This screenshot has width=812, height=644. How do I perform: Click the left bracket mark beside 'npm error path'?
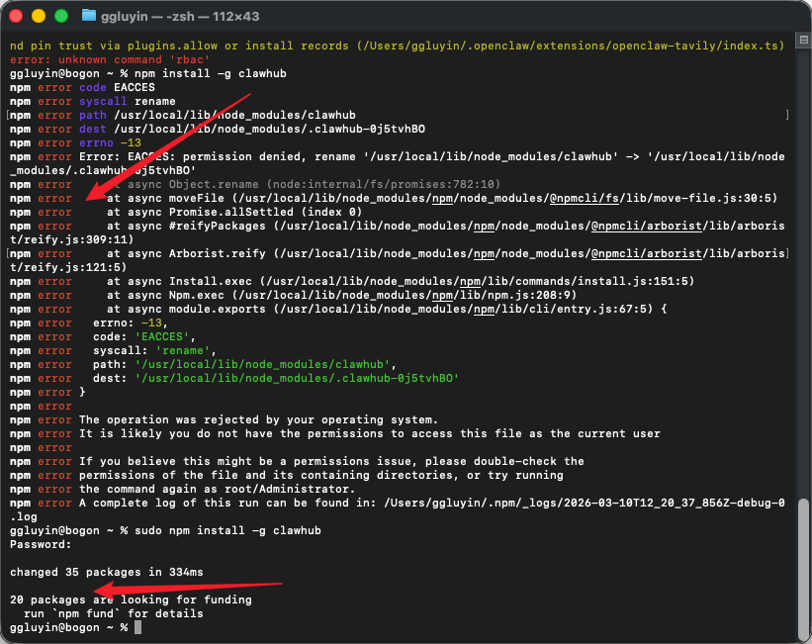pyautogui.click(x=7, y=116)
